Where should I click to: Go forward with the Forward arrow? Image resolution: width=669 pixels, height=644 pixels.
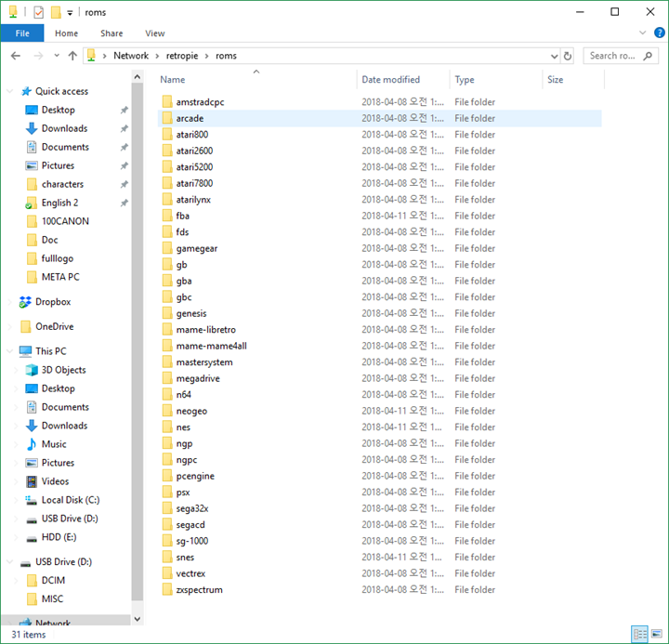(x=38, y=56)
